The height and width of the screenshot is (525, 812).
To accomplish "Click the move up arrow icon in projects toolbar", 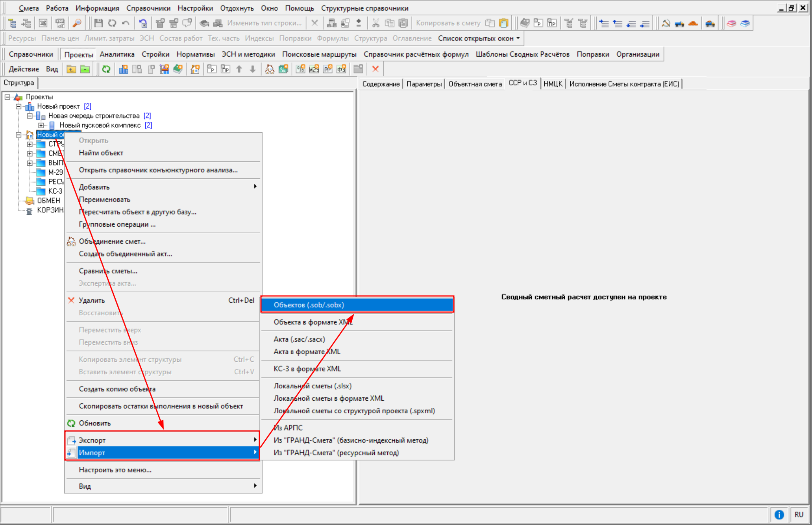I will (239, 69).
